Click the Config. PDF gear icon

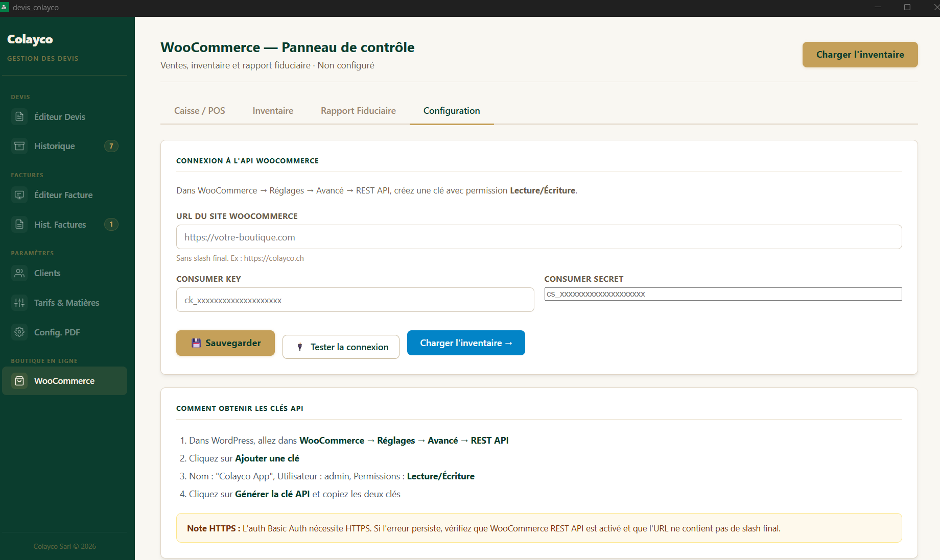coord(19,332)
